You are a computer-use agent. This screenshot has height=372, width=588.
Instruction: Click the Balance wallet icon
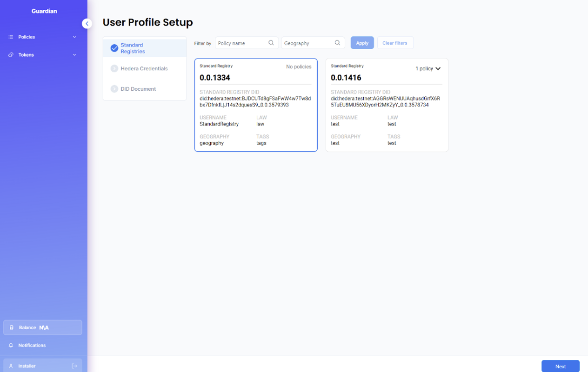[12, 328]
